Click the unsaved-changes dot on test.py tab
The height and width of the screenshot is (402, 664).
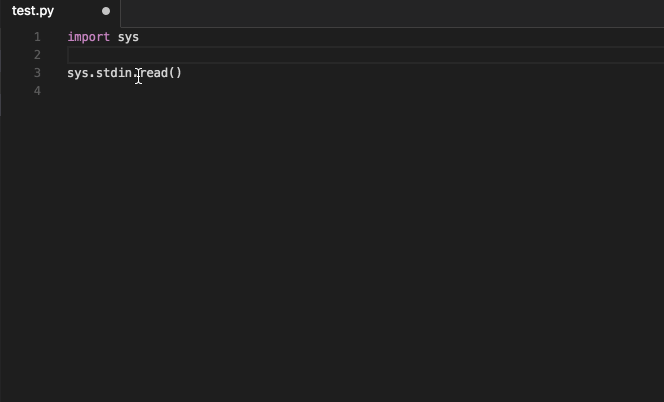pos(106,11)
